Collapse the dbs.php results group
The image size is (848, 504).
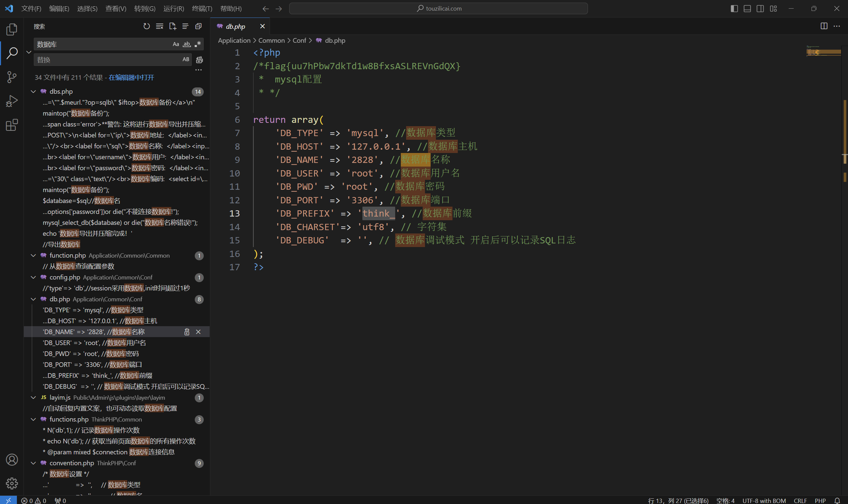pos(33,91)
